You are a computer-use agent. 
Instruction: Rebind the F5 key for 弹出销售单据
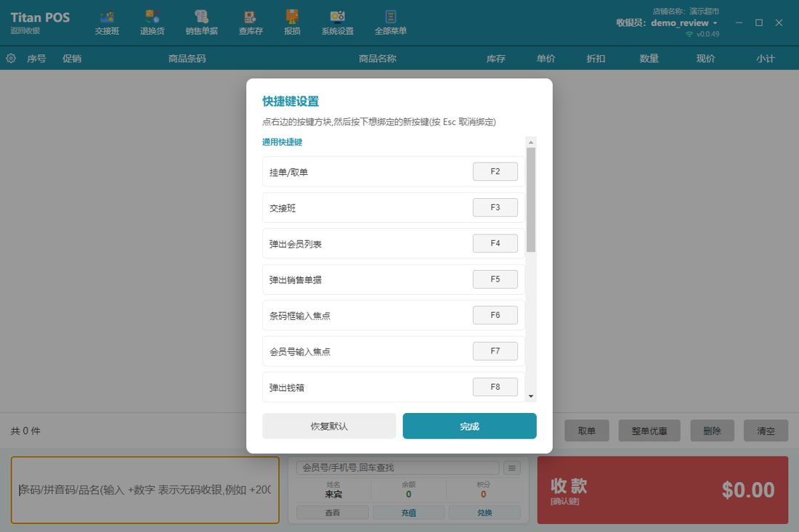pos(495,279)
